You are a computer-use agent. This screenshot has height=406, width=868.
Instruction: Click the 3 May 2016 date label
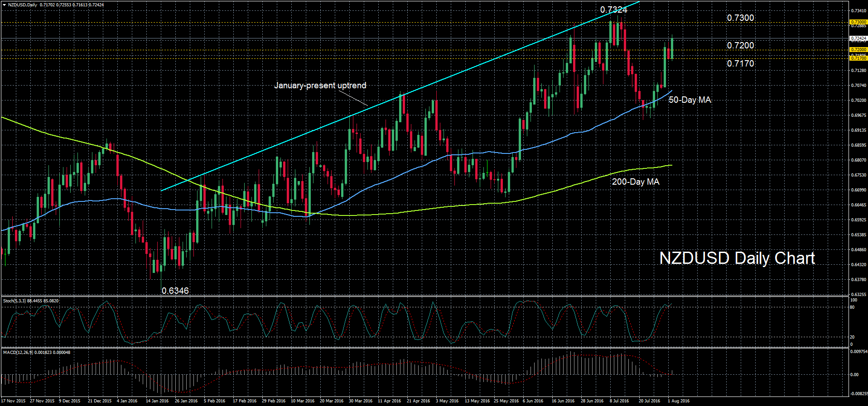(447, 401)
